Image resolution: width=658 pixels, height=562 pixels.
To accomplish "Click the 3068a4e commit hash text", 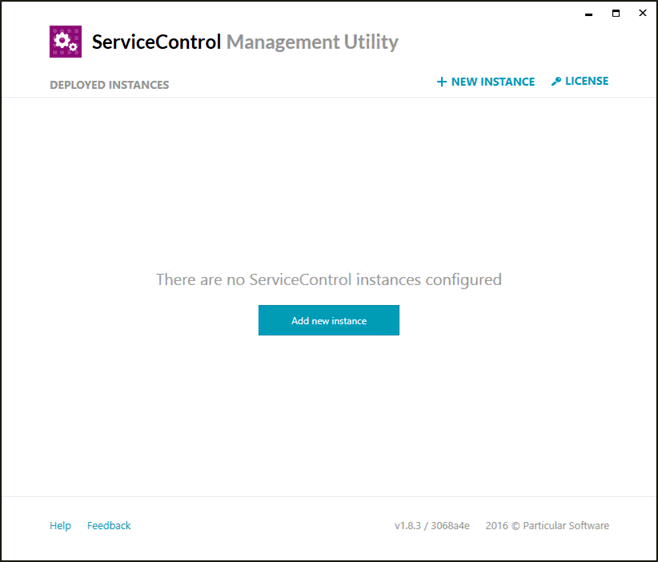I will tap(450, 525).
